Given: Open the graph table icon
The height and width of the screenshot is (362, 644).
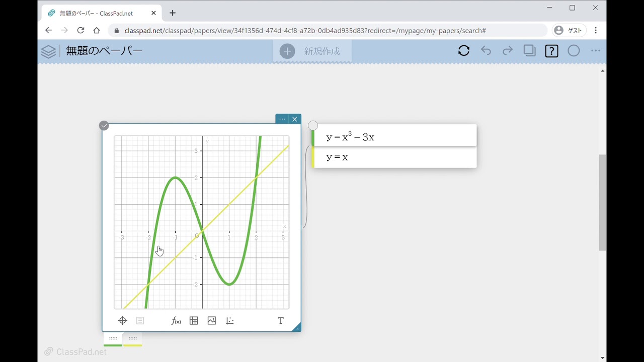Looking at the screenshot, I should [194, 321].
